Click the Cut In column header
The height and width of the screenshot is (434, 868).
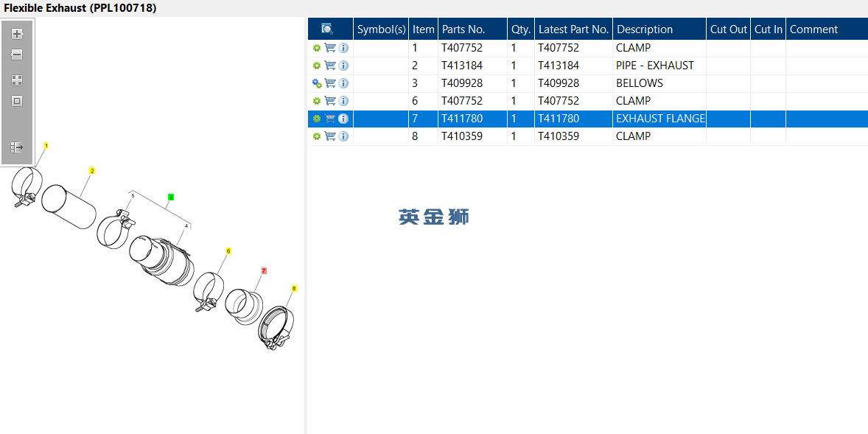(769, 29)
